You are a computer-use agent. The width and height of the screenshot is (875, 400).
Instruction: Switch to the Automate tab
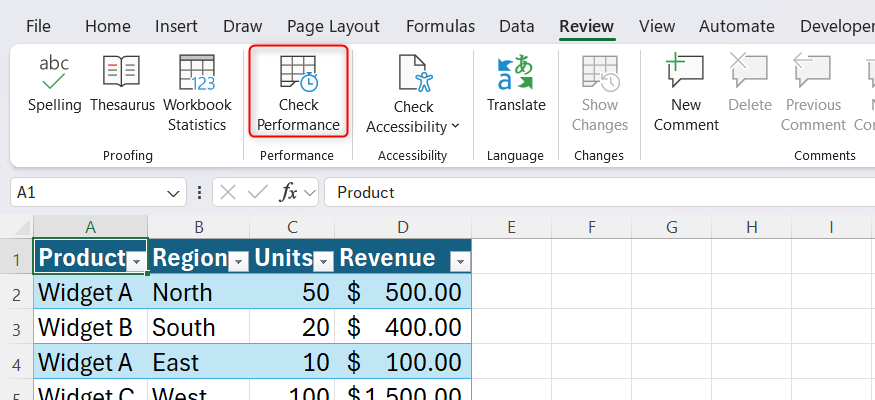[737, 26]
